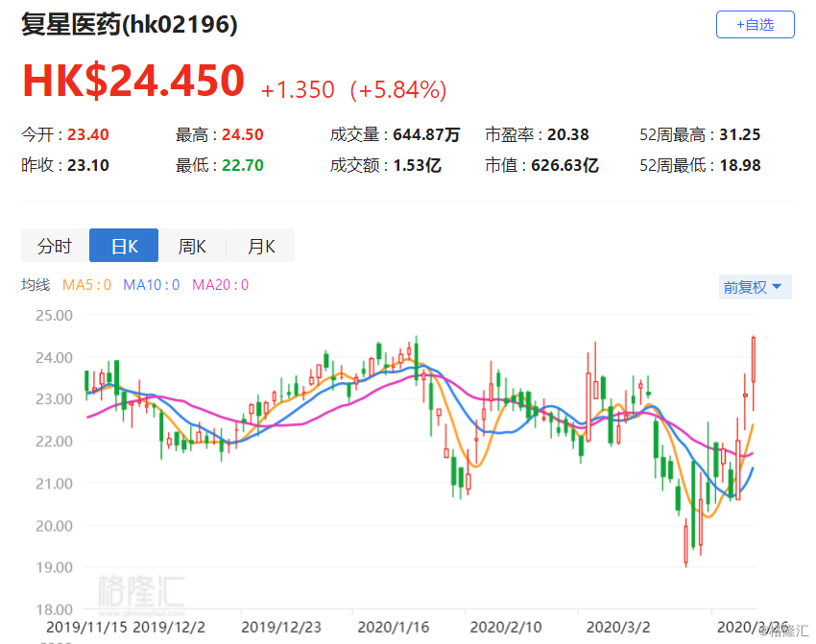Click the stock title 复星医药(hk02196)

129,24
